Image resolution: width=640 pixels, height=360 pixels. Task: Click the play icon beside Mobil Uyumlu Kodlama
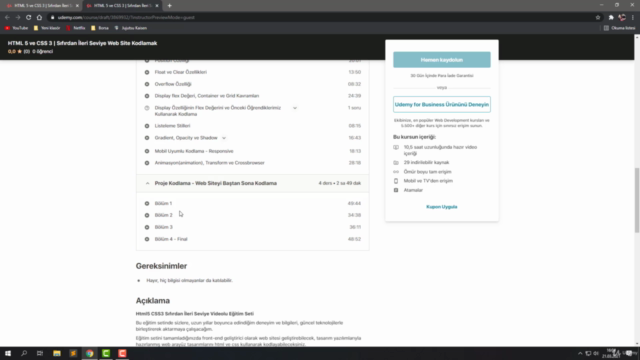click(x=147, y=151)
